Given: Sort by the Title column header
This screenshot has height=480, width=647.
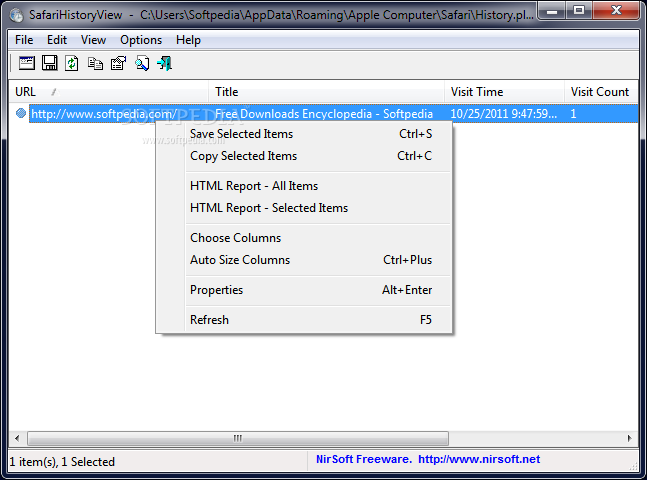Looking at the screenshot, I should (x=326, y=92).
